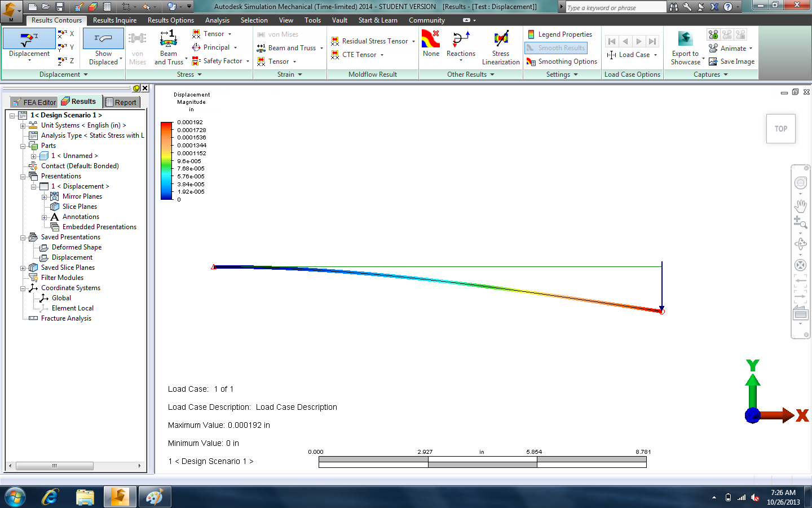
Task: Collapse Design Scenario 1 tree node
Action: (12, 115)
